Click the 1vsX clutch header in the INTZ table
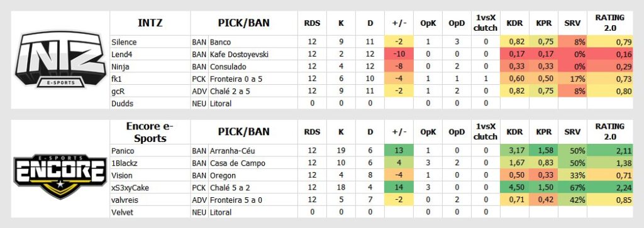The height and width of the screenshot is (228, 644). coord(486,23)
